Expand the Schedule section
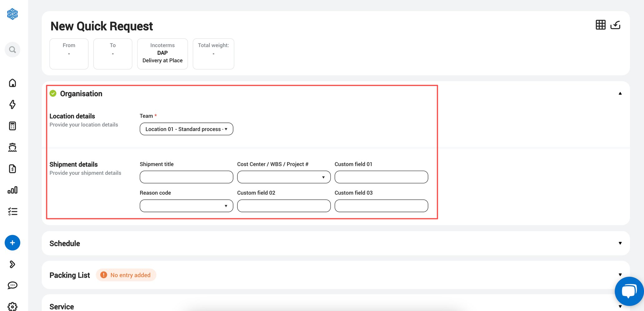Viewport: 644px width, 311px height. click(x=620, y=243)
